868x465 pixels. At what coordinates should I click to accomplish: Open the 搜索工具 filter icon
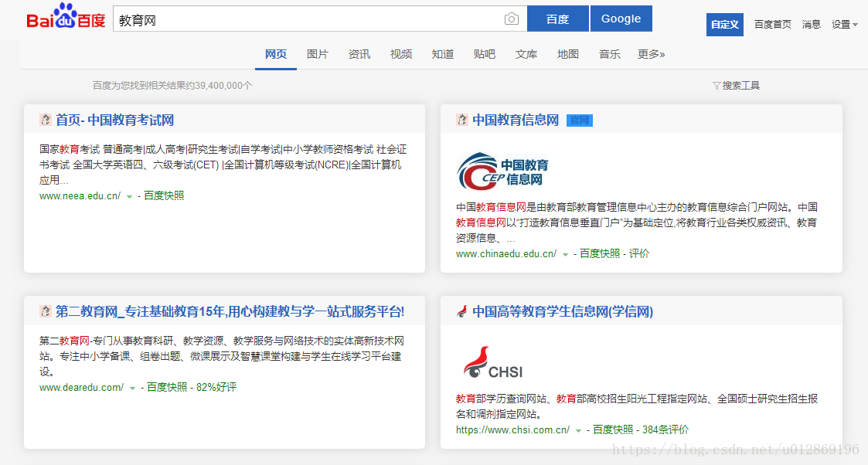coord(716,86)
